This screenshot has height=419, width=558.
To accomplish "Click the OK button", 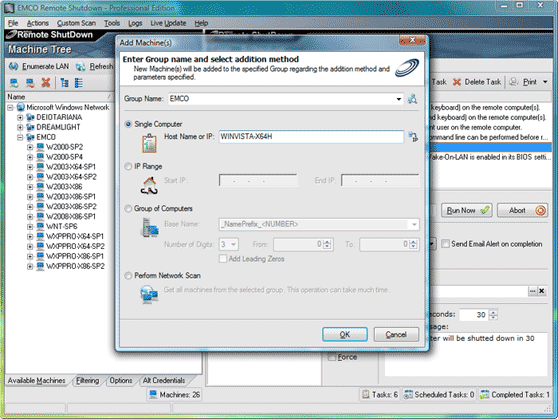I will (x=345, y=335).
